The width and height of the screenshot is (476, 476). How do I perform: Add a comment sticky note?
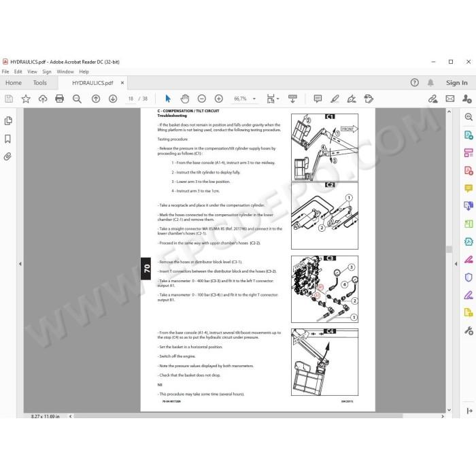coord(318,99)
